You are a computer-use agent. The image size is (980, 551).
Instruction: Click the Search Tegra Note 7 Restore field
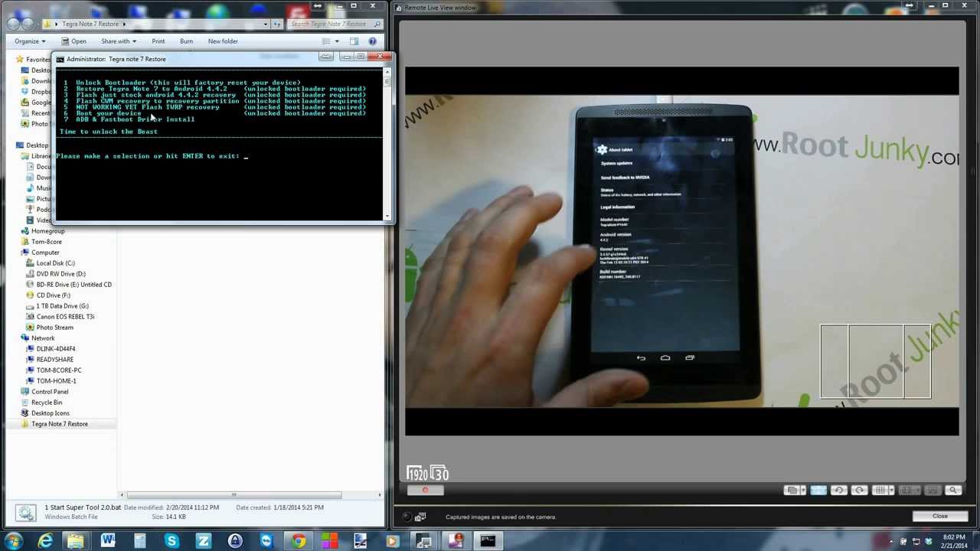335,24
